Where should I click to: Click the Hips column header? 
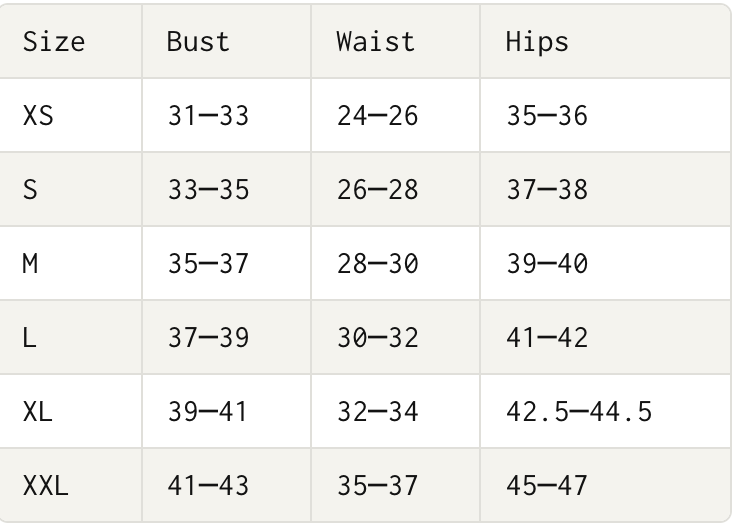[x=537, y=42]
